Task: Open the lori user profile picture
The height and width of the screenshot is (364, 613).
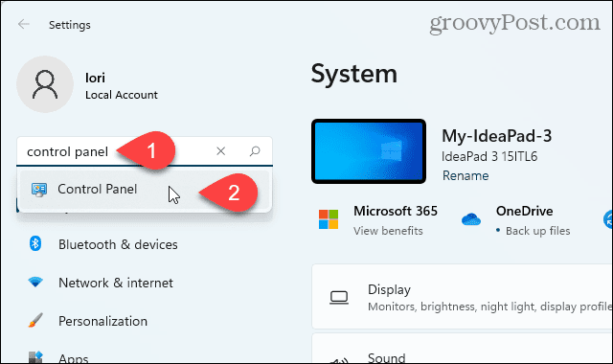Action: pyautogui.click(x=45, y=84)
